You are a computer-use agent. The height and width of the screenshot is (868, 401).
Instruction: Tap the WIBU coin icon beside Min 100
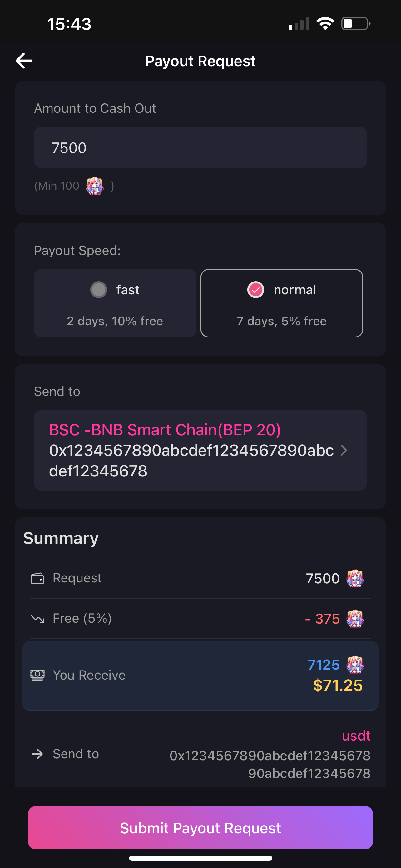pyautogui.click(x=95, y=186)
